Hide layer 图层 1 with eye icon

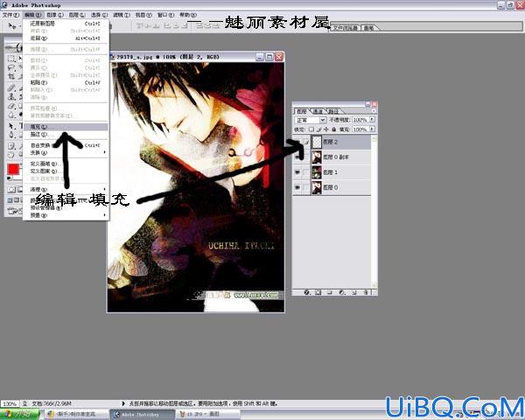pyautogui.click(x=297, y=172)
